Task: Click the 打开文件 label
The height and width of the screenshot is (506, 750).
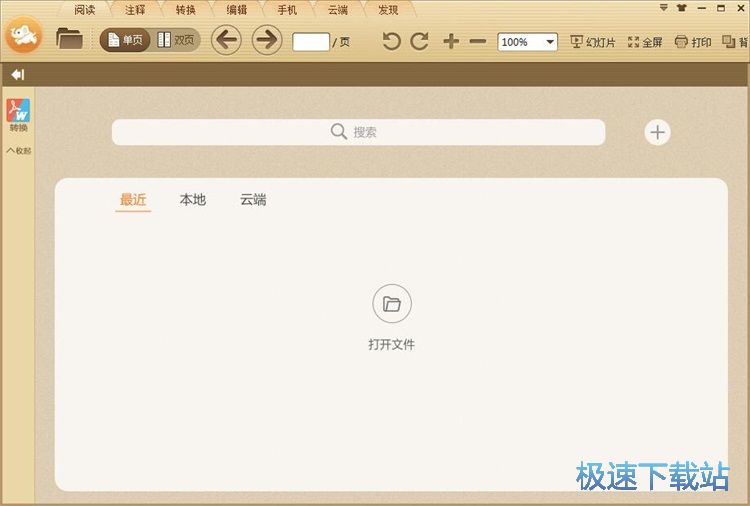Action: [x=392, y=344]
